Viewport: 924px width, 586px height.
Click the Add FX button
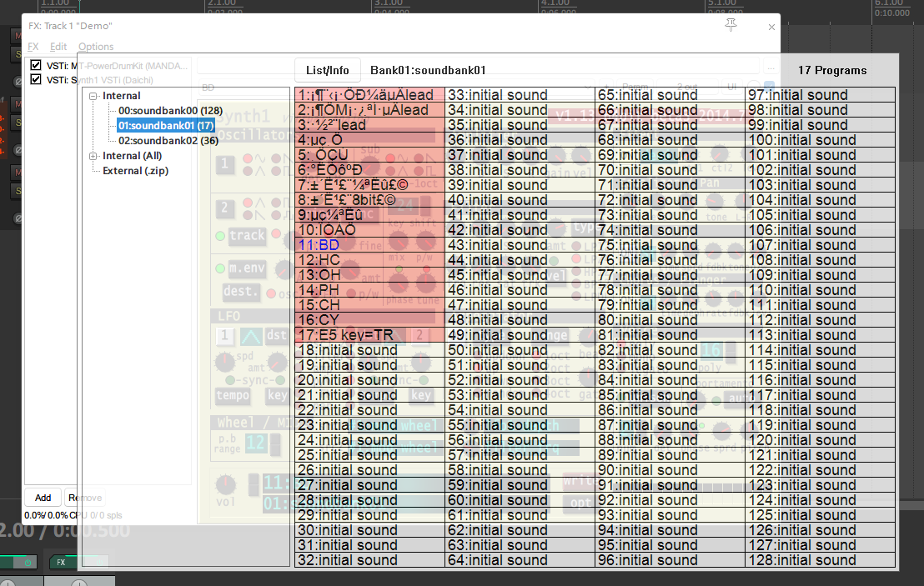43,498
